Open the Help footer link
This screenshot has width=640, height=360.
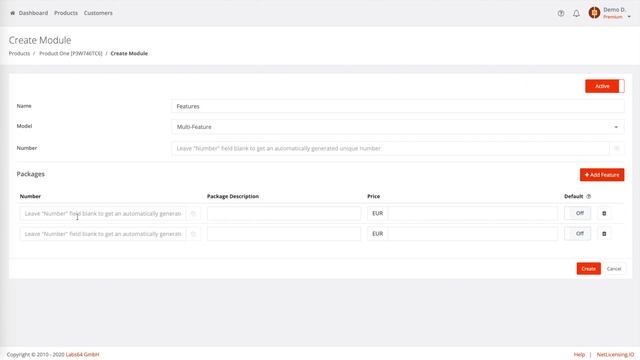[579, 354]
